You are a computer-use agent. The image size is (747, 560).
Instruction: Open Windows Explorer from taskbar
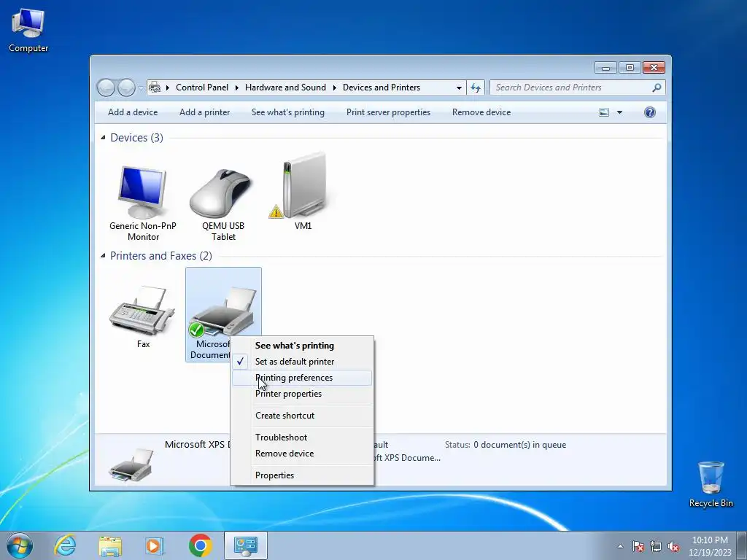point(110,545)
